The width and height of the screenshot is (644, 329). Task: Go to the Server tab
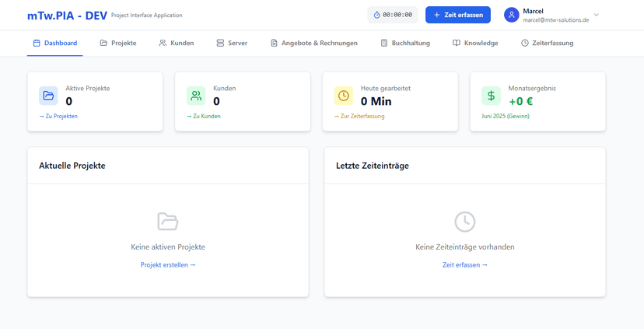click(232, 43)
